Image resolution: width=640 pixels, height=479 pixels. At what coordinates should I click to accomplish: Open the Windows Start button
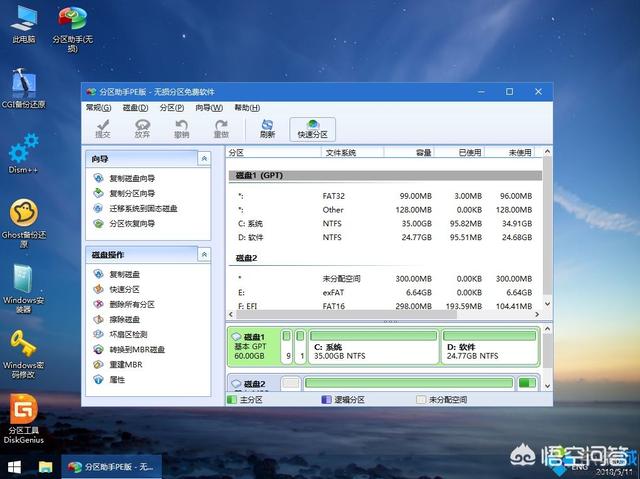pyautogui.click(x=14, y=467)
